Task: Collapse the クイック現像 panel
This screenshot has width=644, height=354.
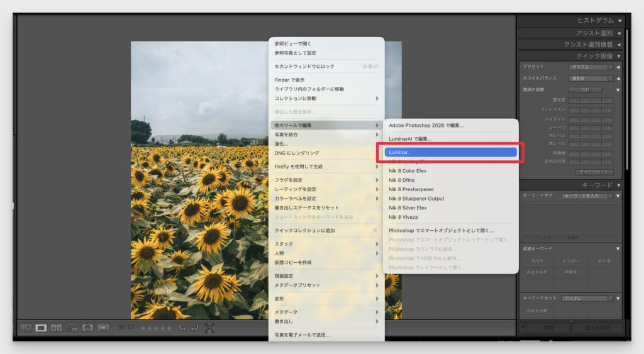Action: point(619,56)
